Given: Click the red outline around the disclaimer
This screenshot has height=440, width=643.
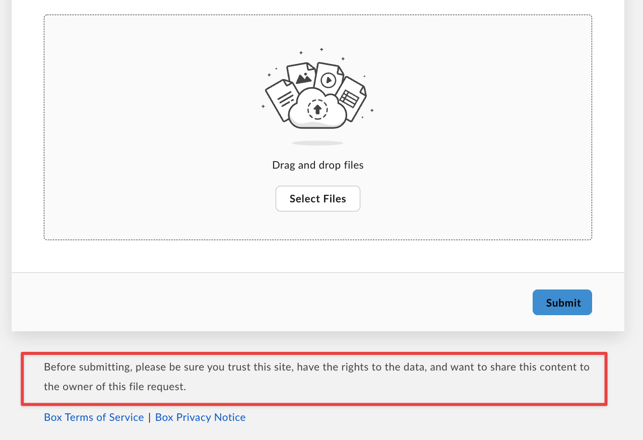Looking at the screenshot, I should (x=314, y=353).
